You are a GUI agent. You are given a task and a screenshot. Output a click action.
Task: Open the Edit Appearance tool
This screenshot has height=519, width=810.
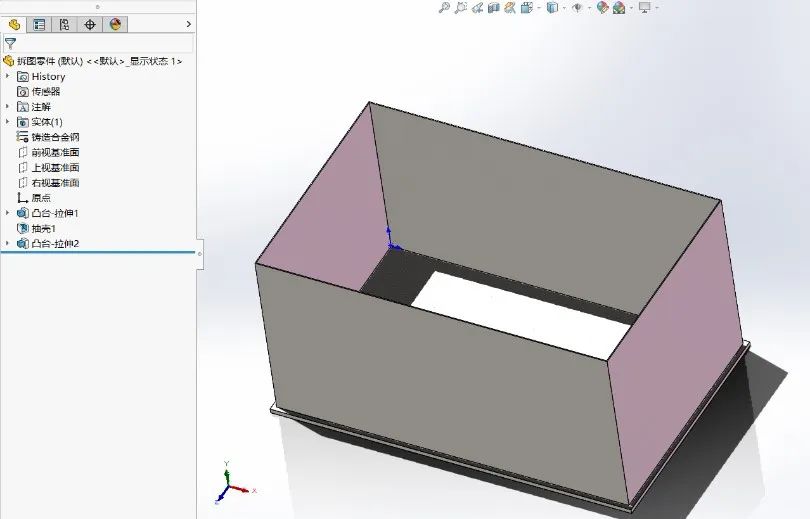[x=602, y=8]
